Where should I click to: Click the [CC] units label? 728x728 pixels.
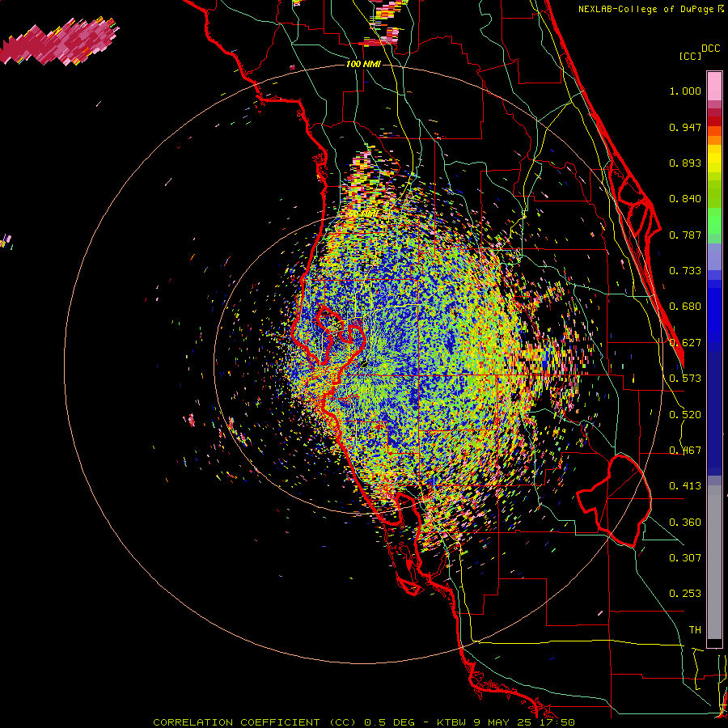point(691,56)
